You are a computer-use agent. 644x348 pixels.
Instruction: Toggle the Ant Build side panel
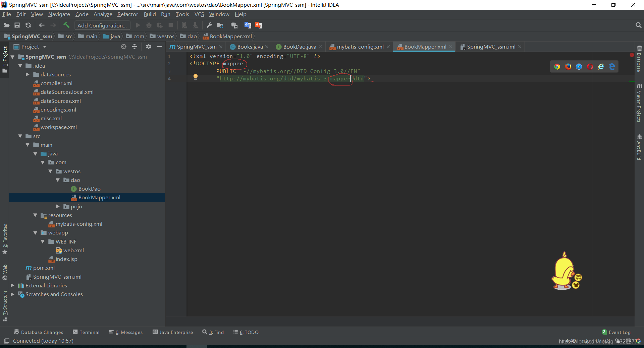tap(639, 147)
